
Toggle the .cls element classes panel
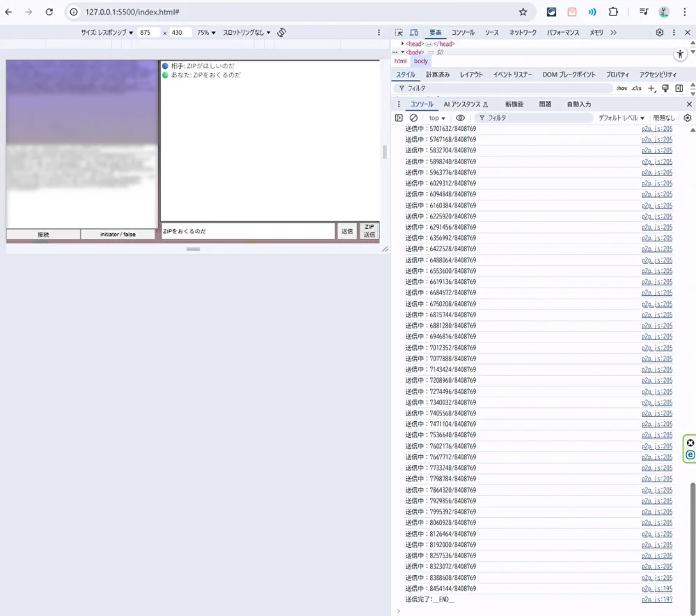[636, 88]
